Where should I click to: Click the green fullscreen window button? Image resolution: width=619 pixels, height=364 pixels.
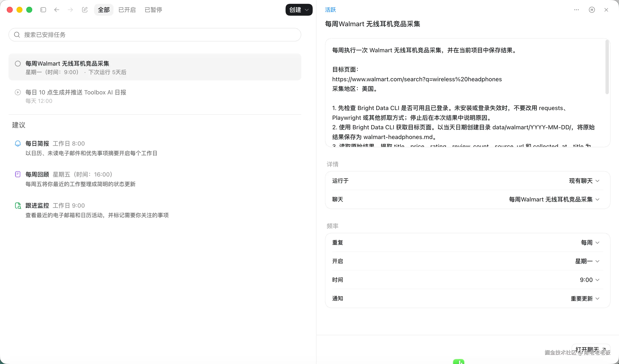pos(29,10)
